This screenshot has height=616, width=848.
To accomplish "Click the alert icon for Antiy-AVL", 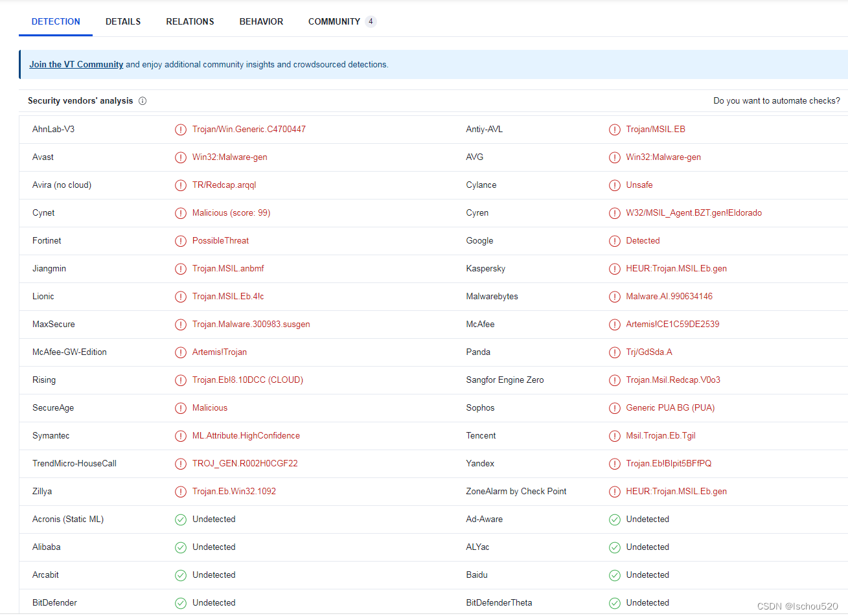I will pyautogui.click(x=615, y=130).
